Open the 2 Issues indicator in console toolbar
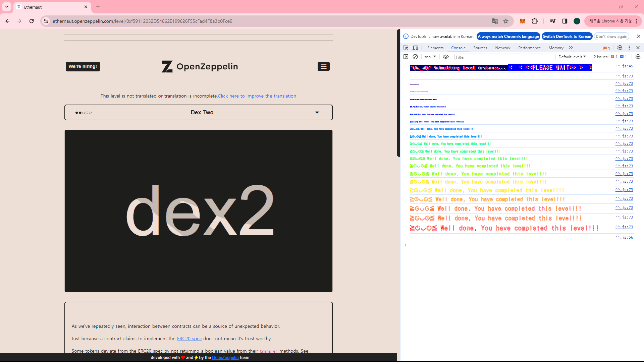Viewport: 644px width, 362px height. point(610,57)
